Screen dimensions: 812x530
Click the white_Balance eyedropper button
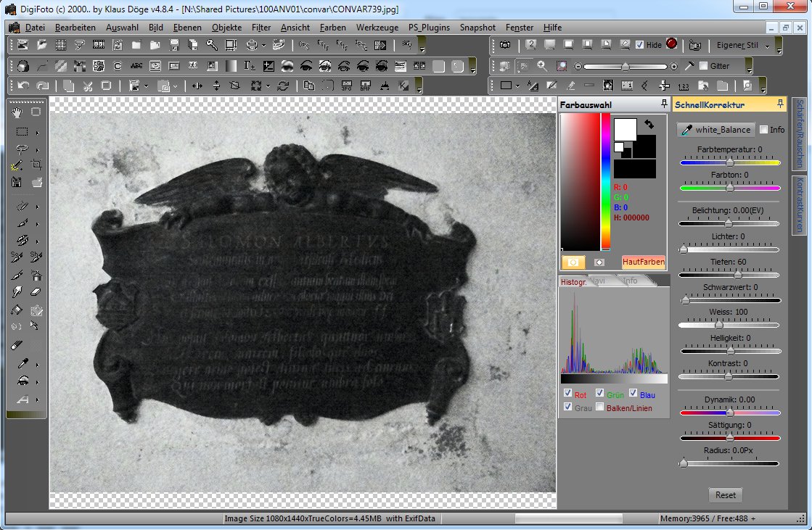[x=715, y=130]
